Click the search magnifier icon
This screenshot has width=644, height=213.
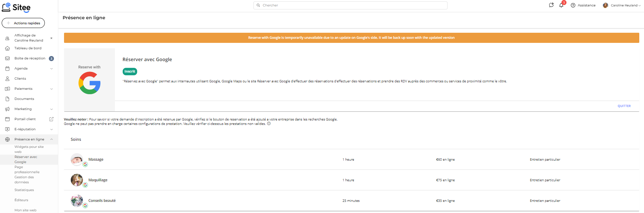[x=258, y=5]
